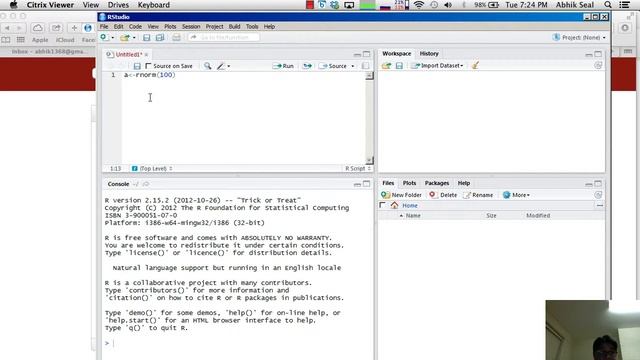Open macOS Notification Center icon
The height and width of the screenshot is (360, 640).
(x=624, y=5)
